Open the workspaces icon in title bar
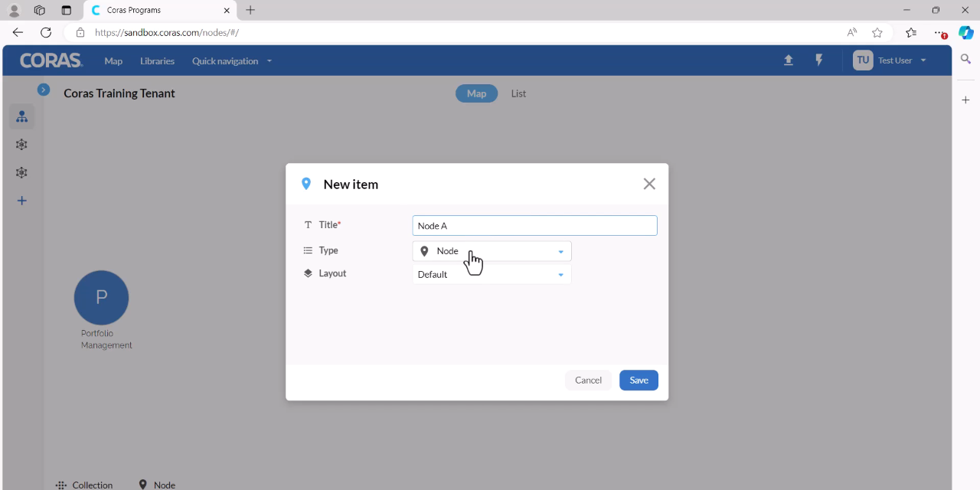This screenshot has height=490, width=980. point(40,10)
